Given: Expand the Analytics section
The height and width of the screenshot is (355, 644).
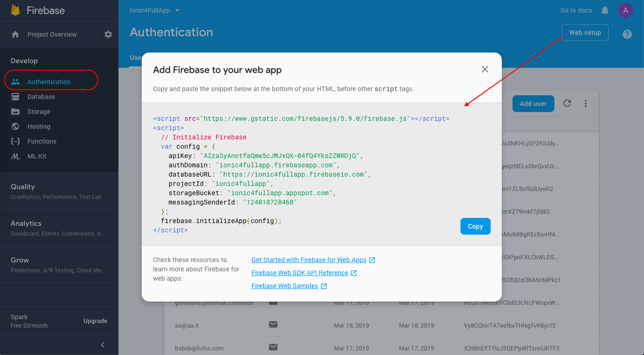Looking at the screenshot, I should coord(59,228).
